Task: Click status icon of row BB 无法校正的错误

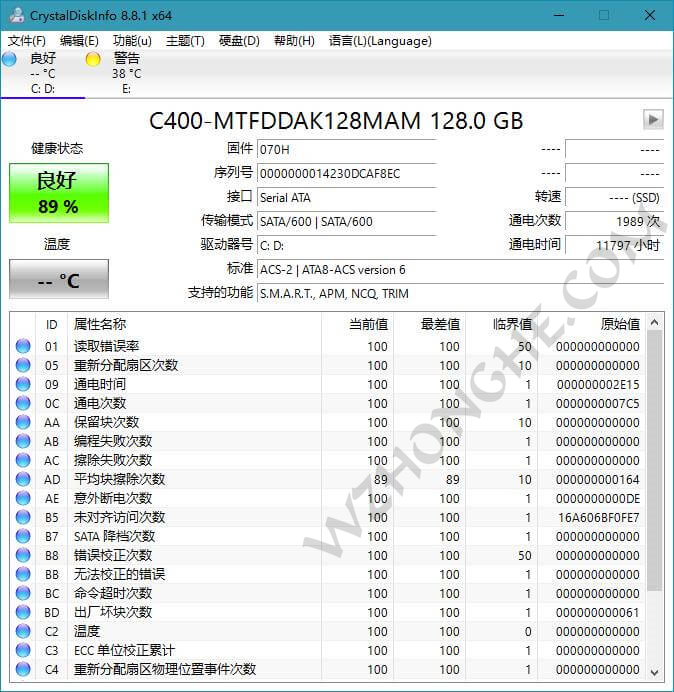Action: (x=23, y=574)
